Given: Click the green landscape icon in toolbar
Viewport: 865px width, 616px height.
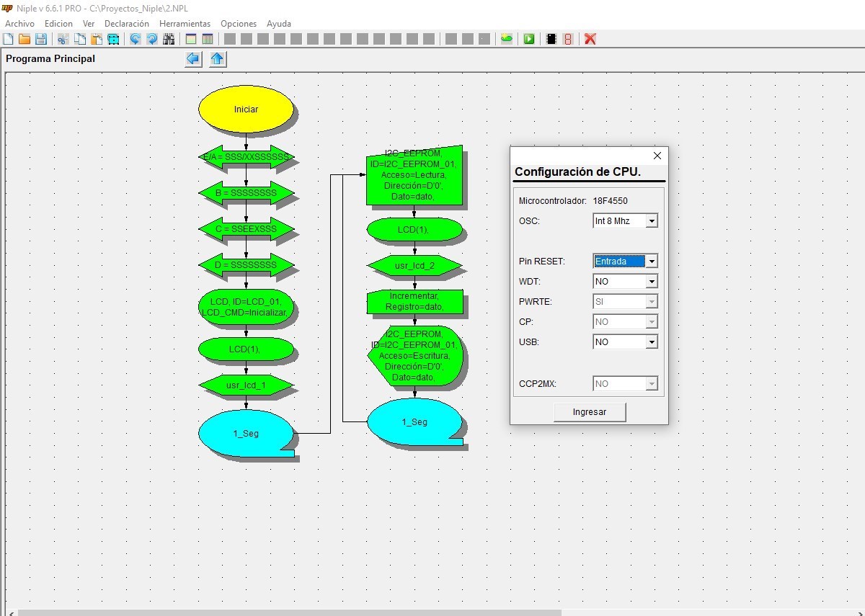Looking at the screenshot, I should click(507, 39).
